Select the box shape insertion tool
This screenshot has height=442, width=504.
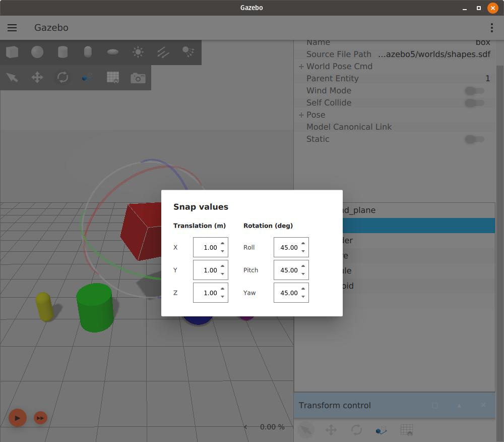click(12, 52)
